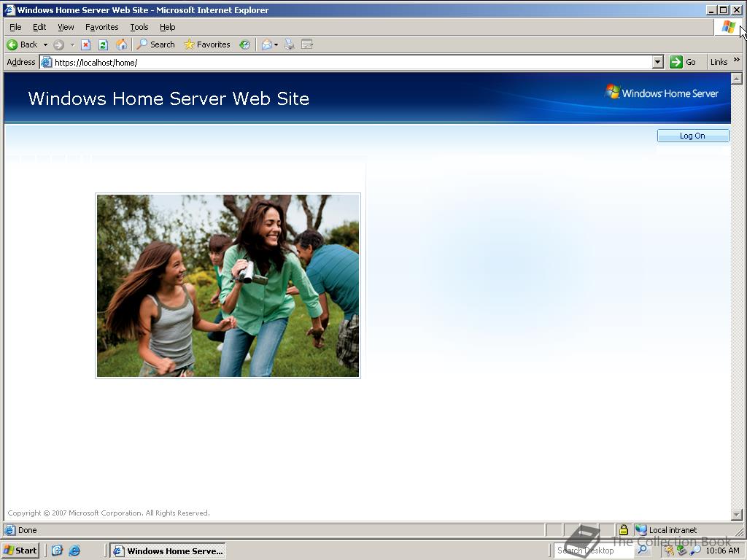The width and height of the screenshot is (747, 560).
Task: Open Search from the toolbar
Action: 156,44
